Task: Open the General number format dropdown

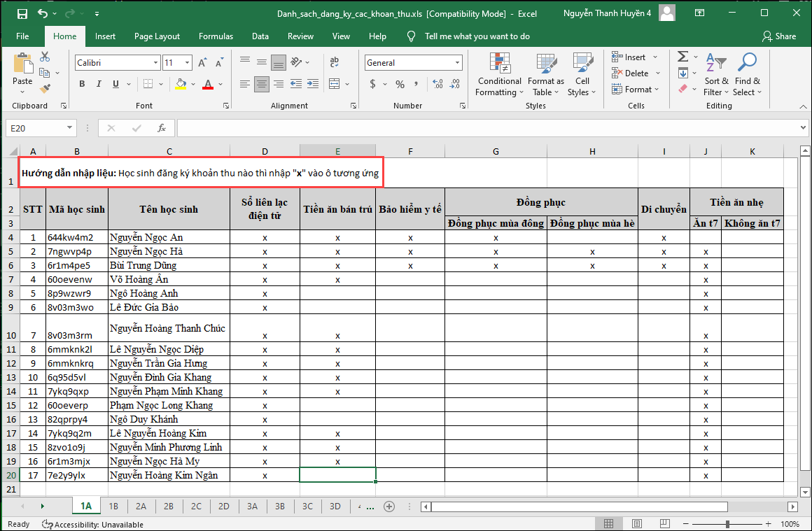Action: click(457, 63)
